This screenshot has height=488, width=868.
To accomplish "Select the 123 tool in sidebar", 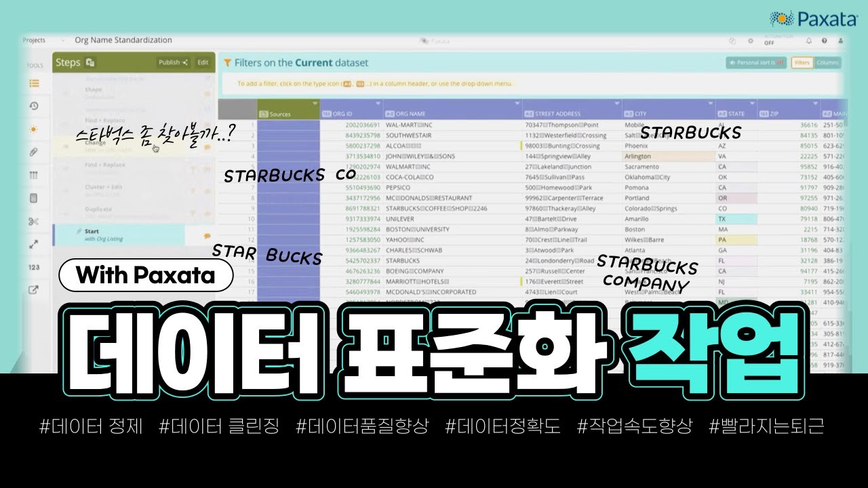I will pyautogui.click(x=34, y=267).
